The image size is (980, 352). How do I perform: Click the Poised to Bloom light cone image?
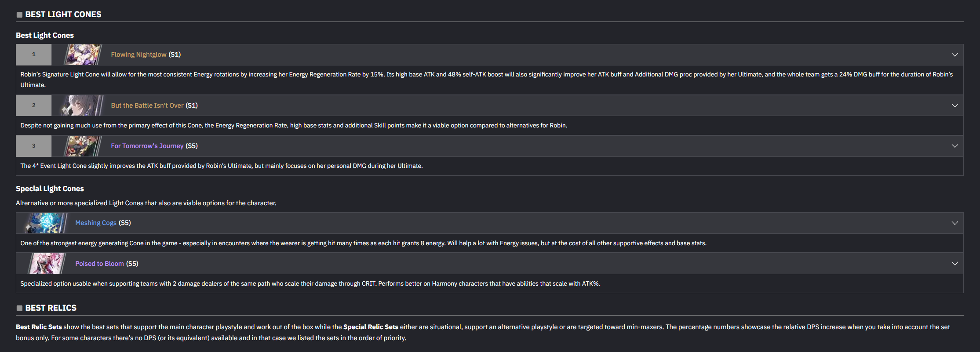tap(47, 264)
